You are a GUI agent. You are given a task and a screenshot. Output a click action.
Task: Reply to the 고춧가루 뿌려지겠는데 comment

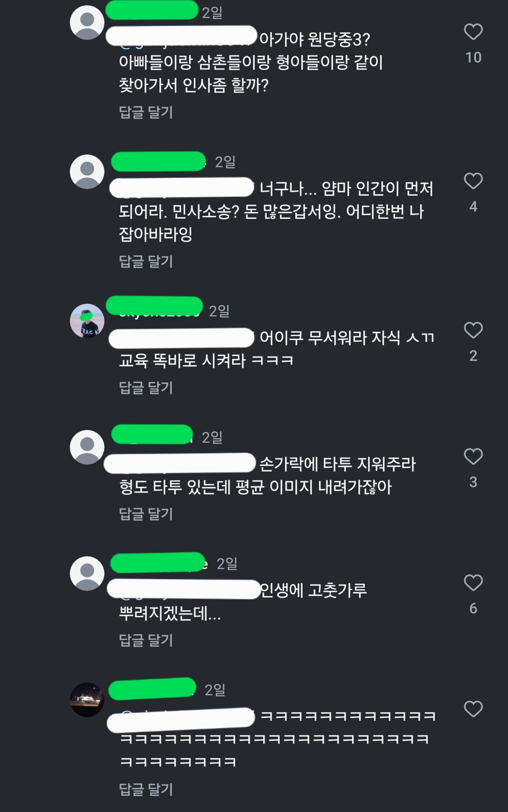click(x=146, y=640)
